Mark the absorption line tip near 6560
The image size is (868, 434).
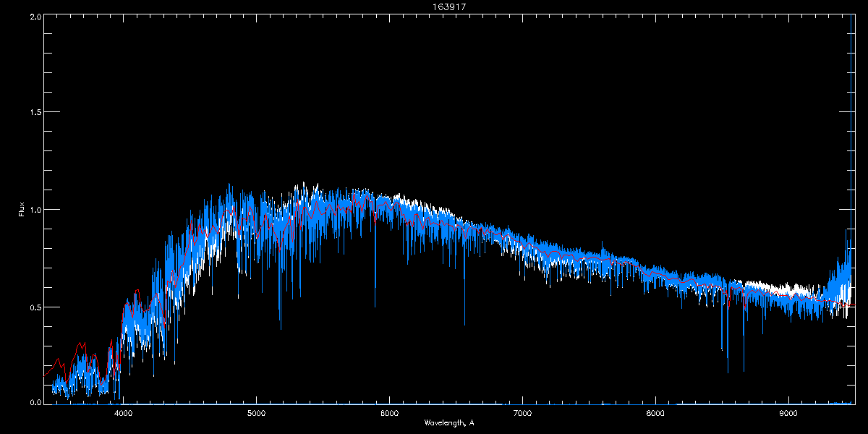(x=464, y=324)
